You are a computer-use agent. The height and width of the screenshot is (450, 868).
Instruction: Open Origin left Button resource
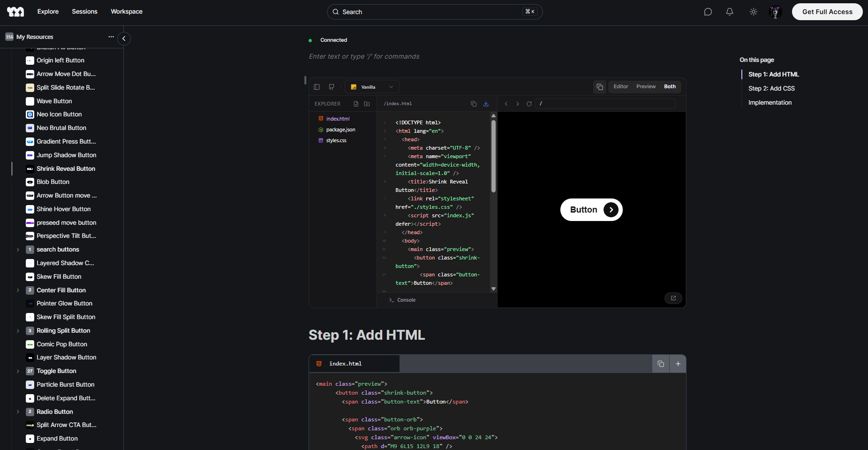click(x=60, y=60)
